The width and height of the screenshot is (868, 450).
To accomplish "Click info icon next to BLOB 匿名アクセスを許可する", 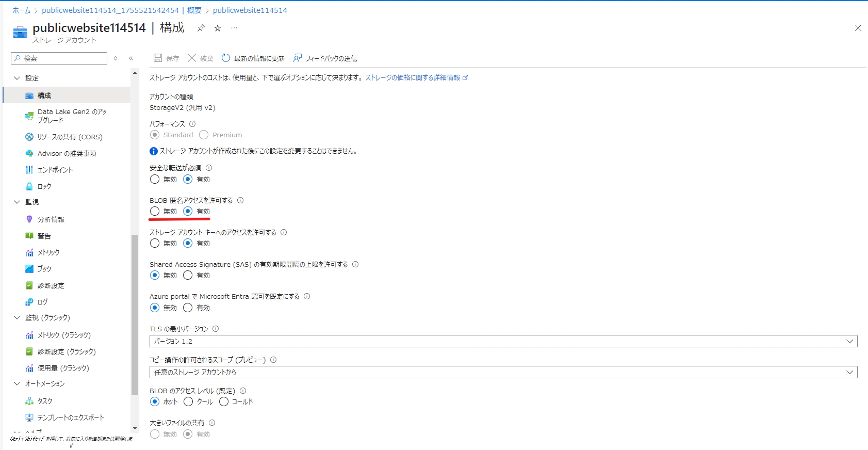I will pyautogui.click(x=240, y=200).
